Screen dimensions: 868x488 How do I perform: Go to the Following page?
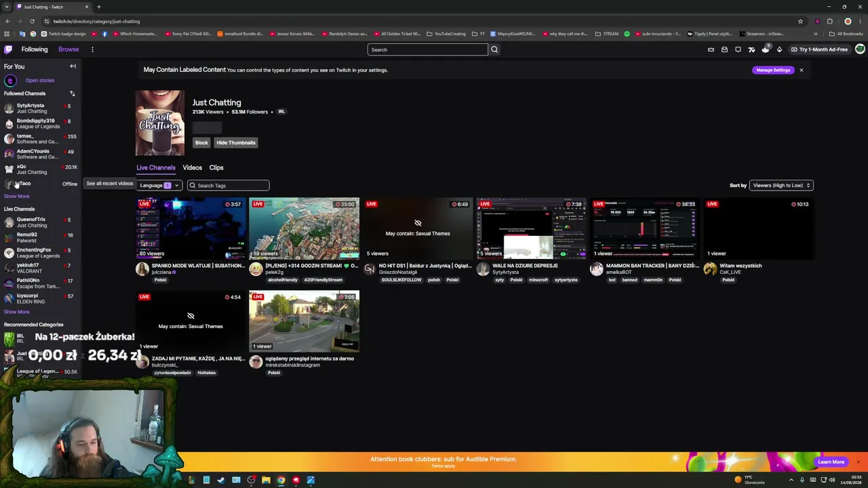pyautogui.click(x=35, y=49)
